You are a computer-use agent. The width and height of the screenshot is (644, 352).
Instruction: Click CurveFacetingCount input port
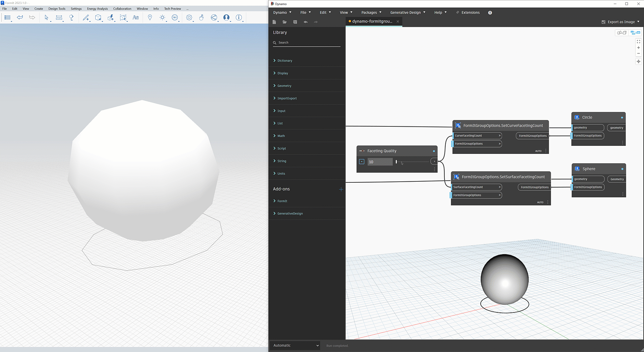tap(477, 136)
